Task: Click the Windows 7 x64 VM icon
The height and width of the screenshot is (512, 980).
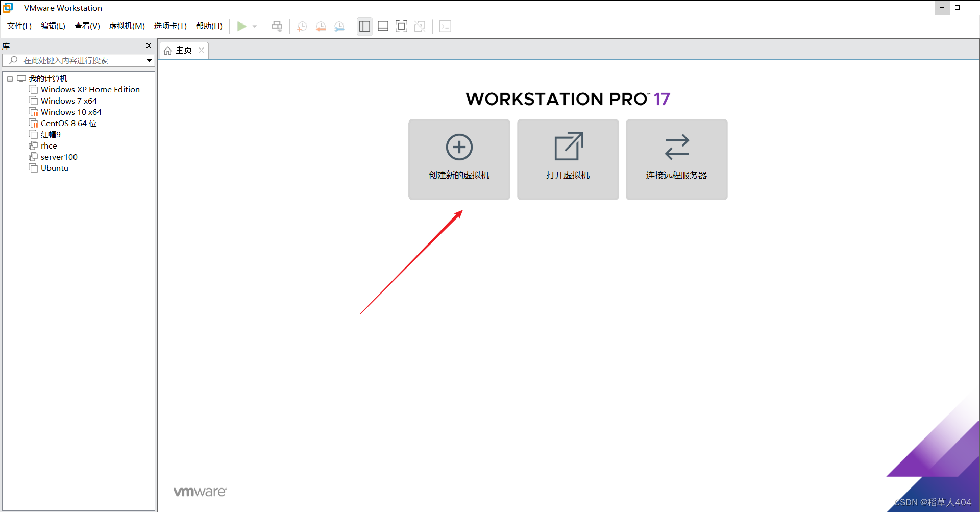Action: (x=33, y=101)
